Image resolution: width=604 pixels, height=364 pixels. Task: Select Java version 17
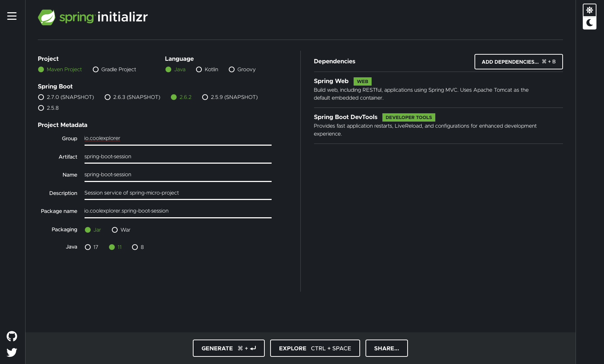(x=91, y=247)
